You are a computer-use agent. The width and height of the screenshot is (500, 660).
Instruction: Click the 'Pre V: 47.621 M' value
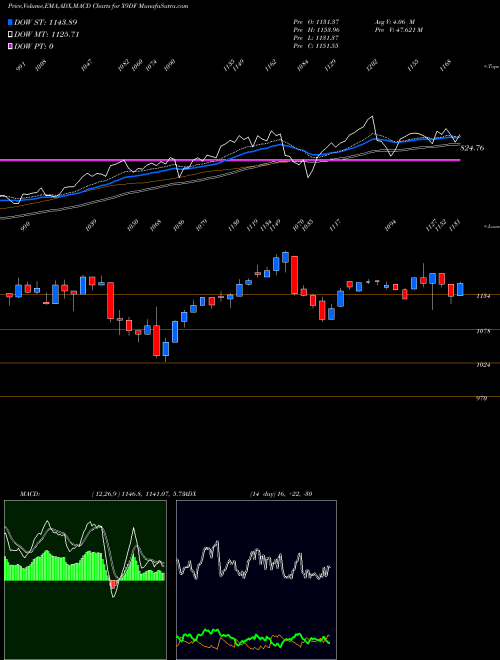[398, 30]
